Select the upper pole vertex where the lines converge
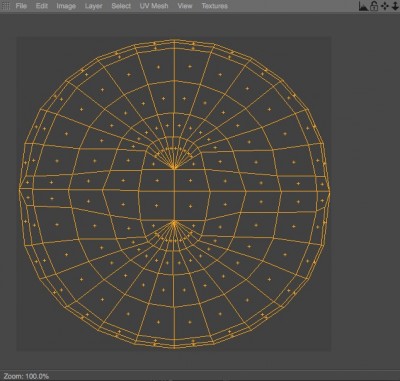This screenshot has height=381, width=400. (174, 167)
